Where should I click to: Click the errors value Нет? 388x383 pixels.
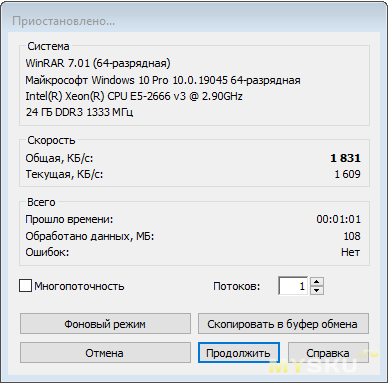350,252
